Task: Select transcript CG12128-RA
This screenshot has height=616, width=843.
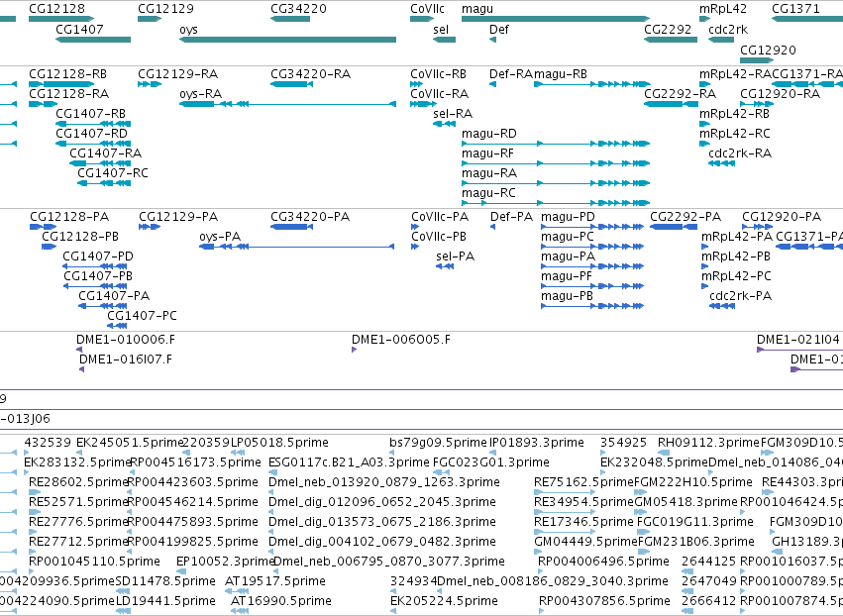Action: click(68, 93)
